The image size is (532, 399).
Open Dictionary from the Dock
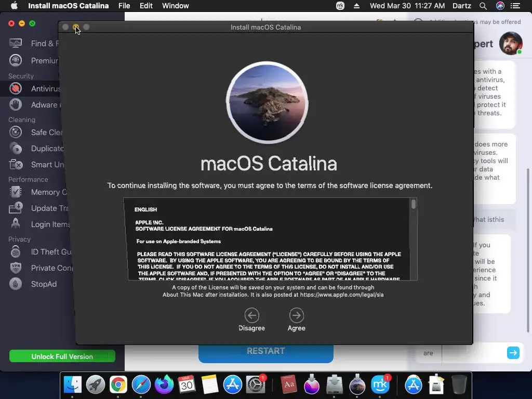click(289, 385)
